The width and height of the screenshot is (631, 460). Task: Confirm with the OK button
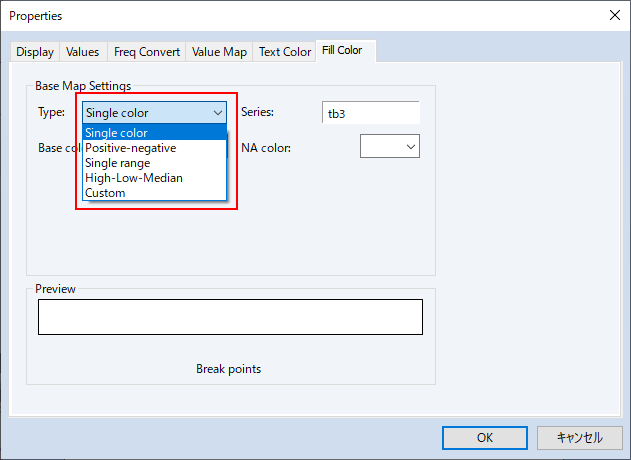(485, 438)
